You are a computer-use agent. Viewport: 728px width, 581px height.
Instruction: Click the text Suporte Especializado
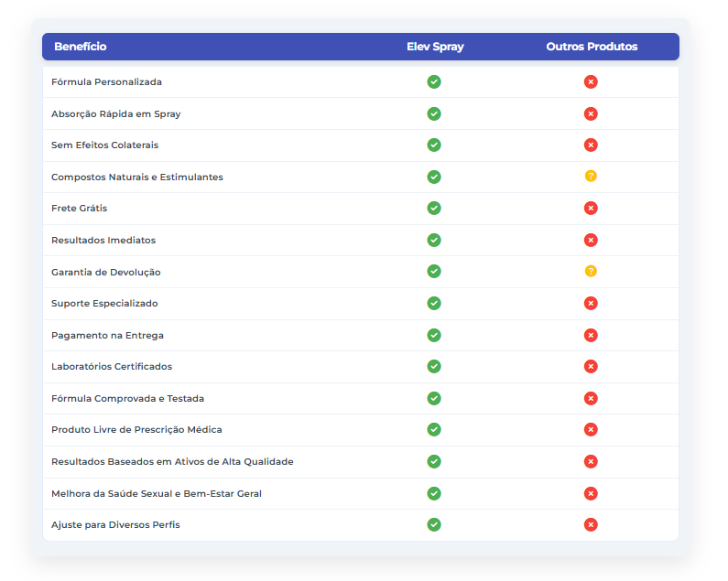tap(104, 304)
